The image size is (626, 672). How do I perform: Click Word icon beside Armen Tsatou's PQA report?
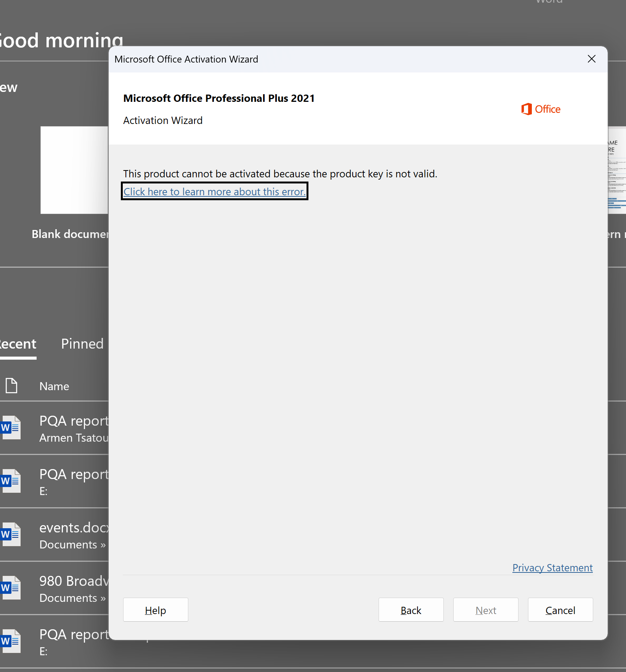point(11,428)
